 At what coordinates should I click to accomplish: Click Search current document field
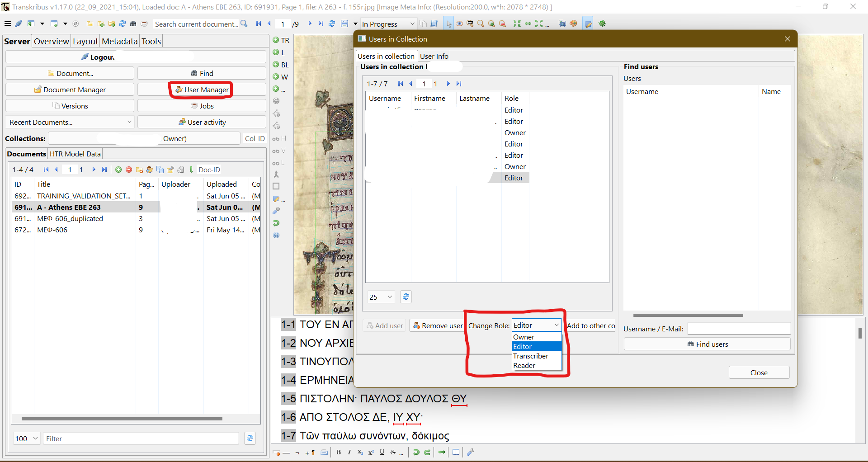click(196, 24)
